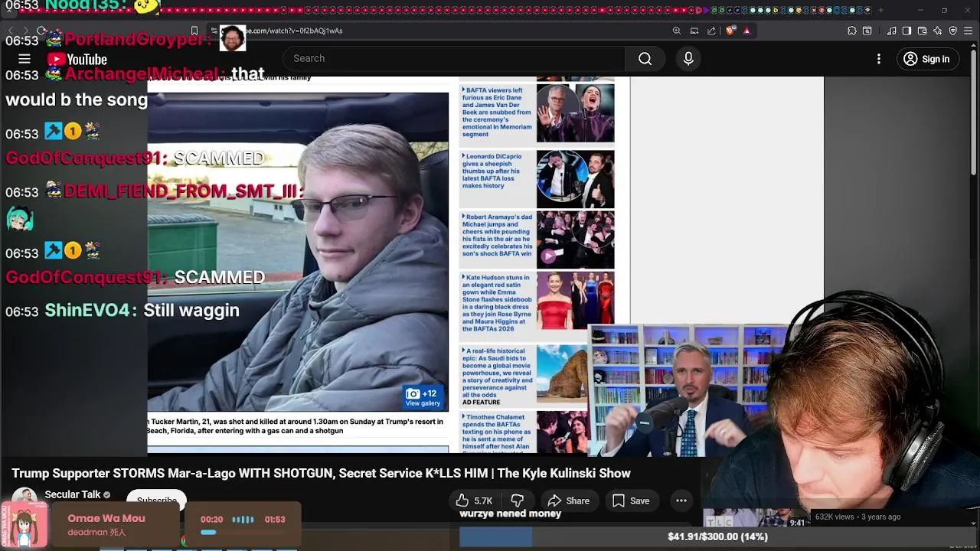
Task: Click the cast screen icon in address bar
Action: coord(694,31)
